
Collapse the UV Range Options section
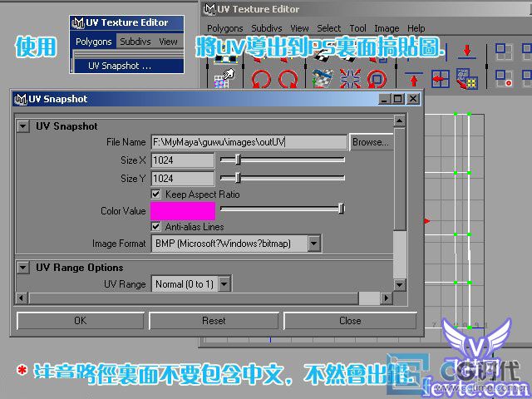pos(23,268)
